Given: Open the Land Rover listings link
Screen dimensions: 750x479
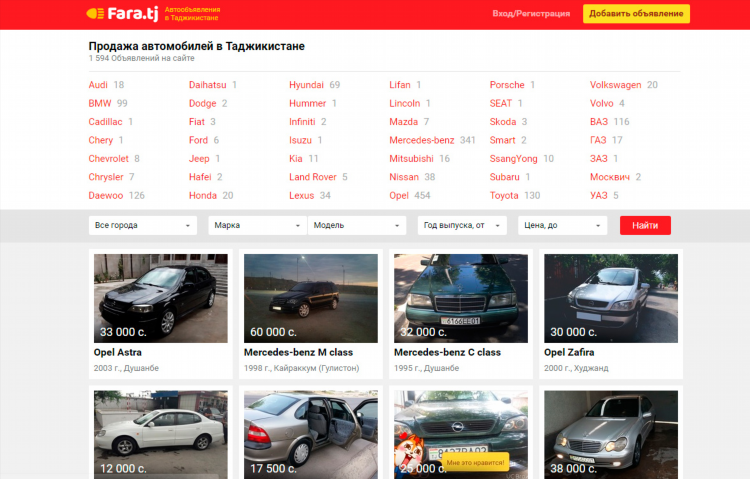Looking at the screenshot, I should pyautogui.click(x=313, y=177).
